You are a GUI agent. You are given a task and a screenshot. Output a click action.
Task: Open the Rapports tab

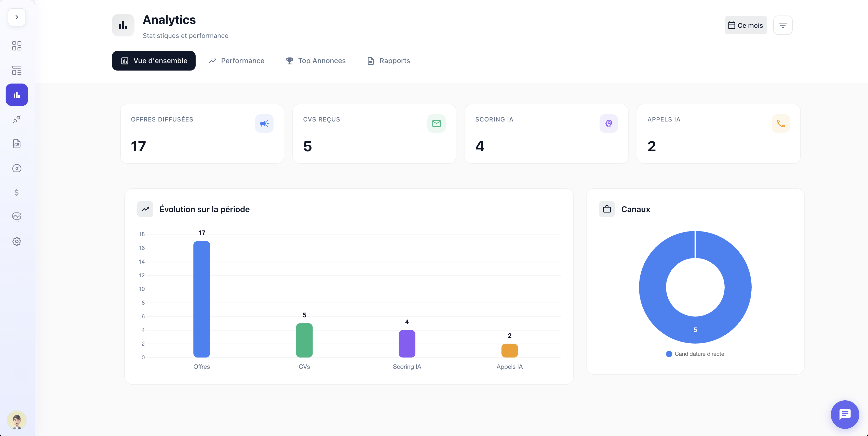point(388,61)
